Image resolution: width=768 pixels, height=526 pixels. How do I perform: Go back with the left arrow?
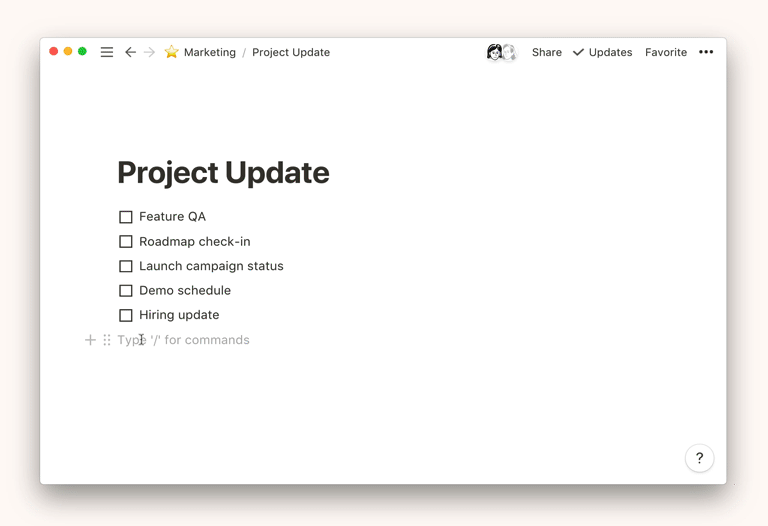pos(130,52)
